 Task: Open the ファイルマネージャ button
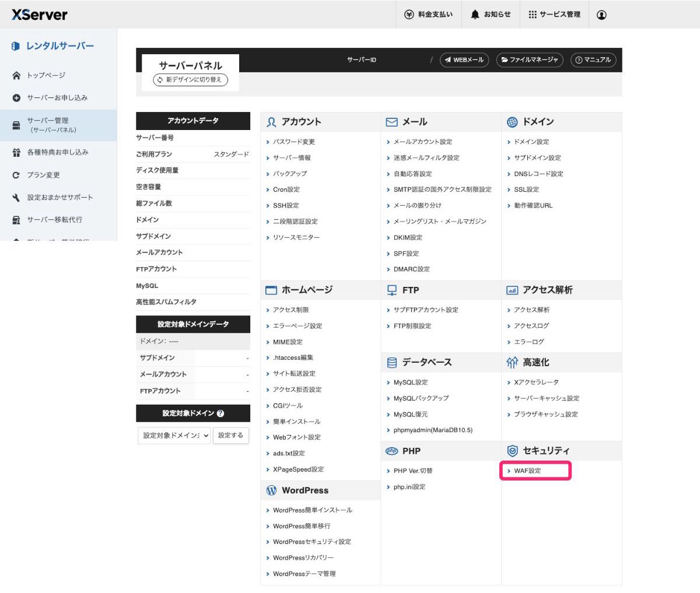coord(529,60)
